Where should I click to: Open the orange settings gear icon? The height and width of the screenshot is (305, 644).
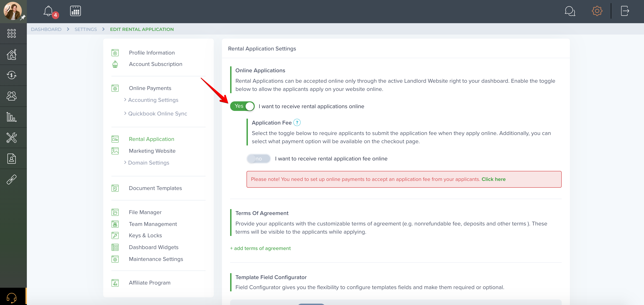(x=597, y=11)
